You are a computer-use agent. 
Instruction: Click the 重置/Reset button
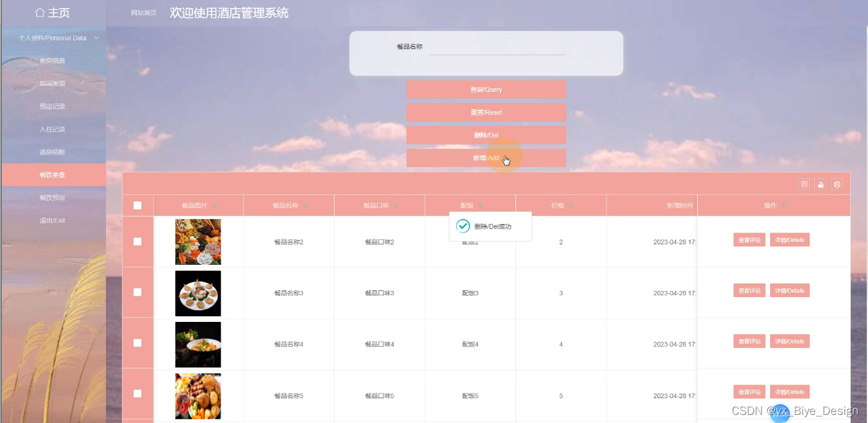click(486, 112)
